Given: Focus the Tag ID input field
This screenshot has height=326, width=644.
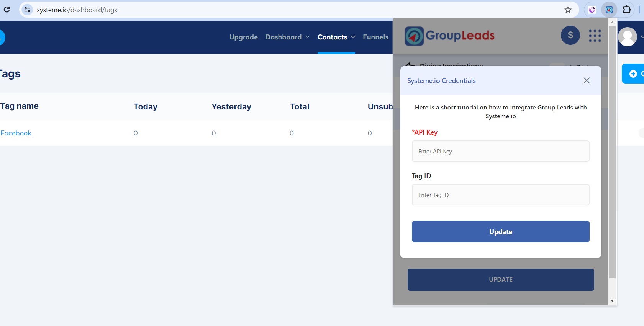Looking at the screenshot, I should (501, 195).
